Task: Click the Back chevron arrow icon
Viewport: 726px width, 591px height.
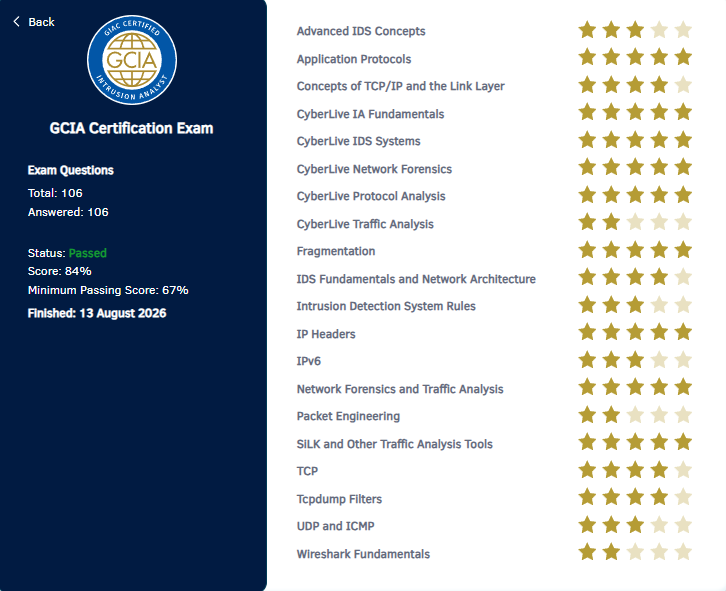Action: click(x=17, y=22)
